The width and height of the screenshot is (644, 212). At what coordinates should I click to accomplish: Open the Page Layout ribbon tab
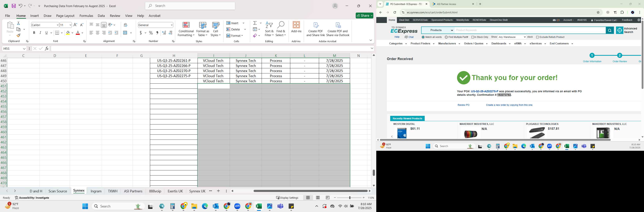coord(65,16)
